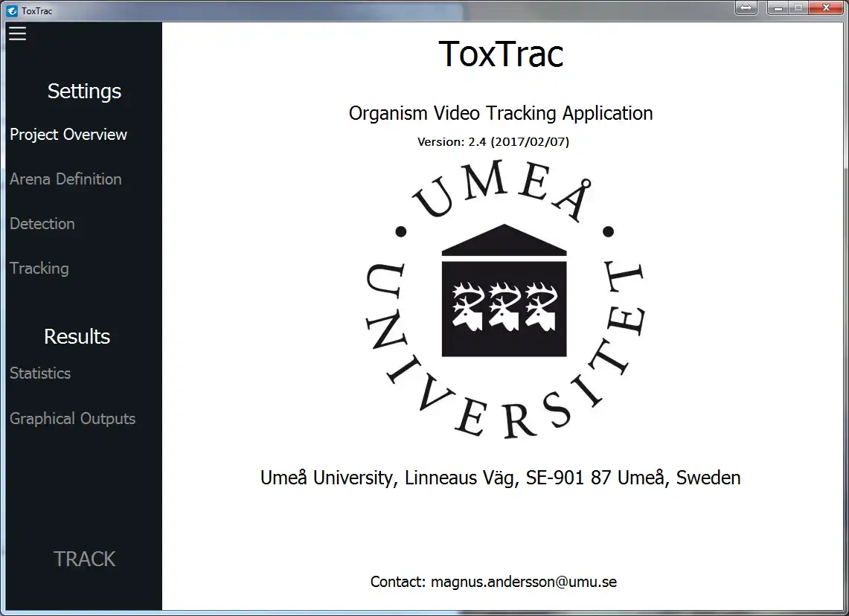The image size is (849, 616).
Task: Open the Graphical Outputs results
Action: click(x=73, y=418)
